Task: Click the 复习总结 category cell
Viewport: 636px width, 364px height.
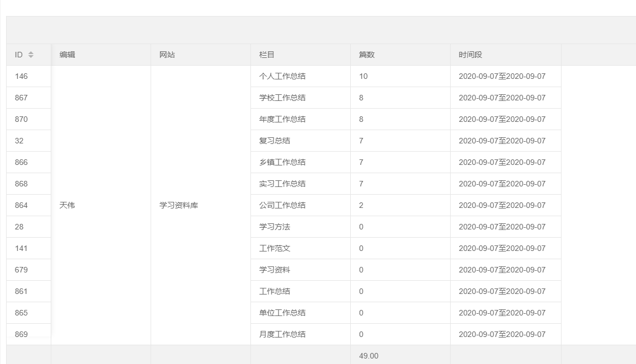Action: point(275,141)
